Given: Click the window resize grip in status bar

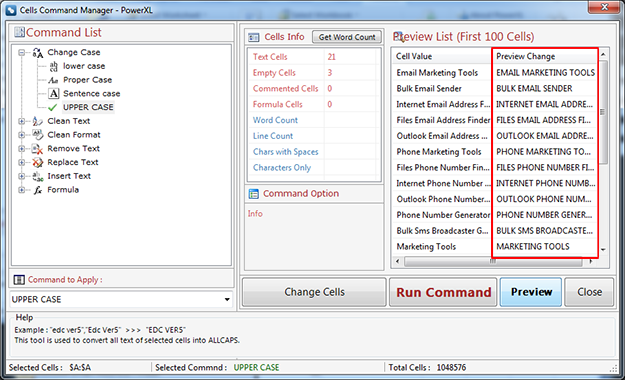Looking at the screenshot, I should click(613, 369).
